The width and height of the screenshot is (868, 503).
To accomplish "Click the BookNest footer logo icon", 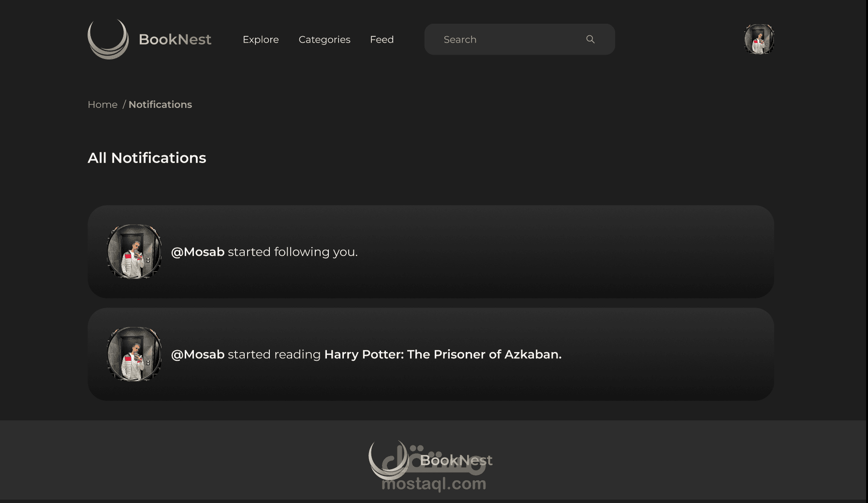I will 389,460.
